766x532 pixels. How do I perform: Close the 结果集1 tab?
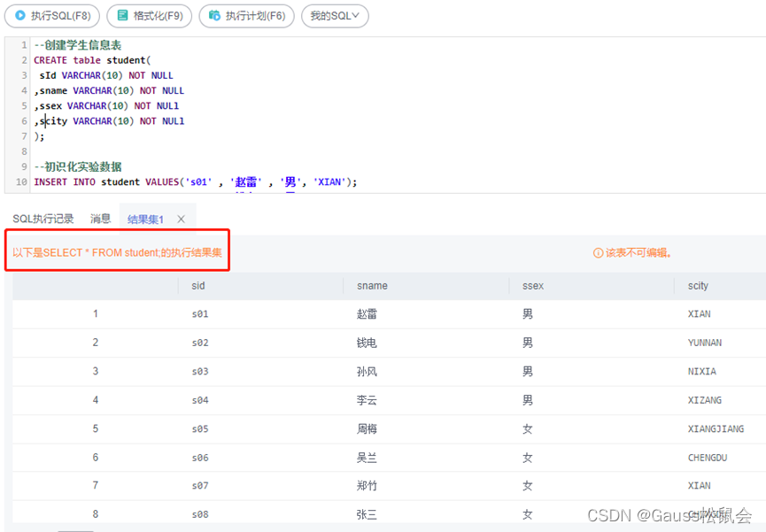181,220
